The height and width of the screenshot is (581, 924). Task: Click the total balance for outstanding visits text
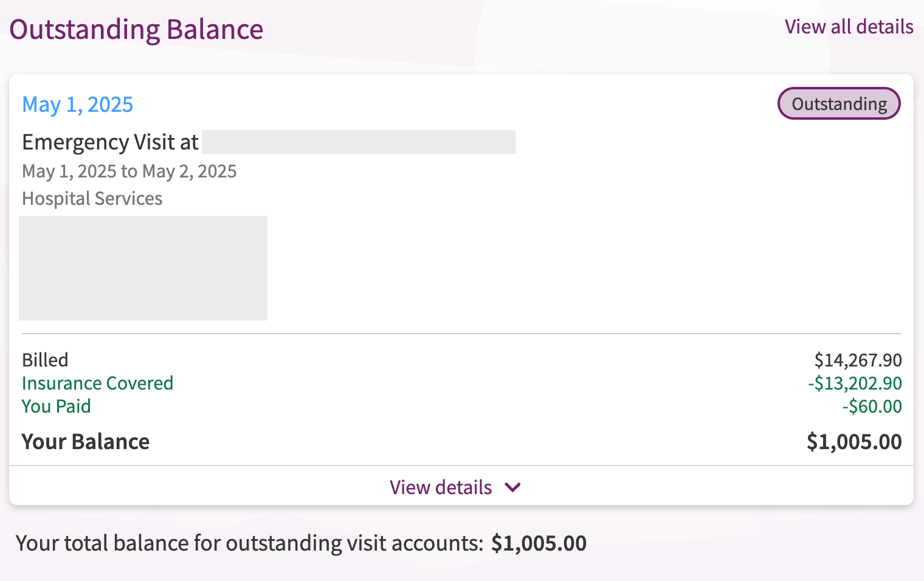tap(249, 543)
